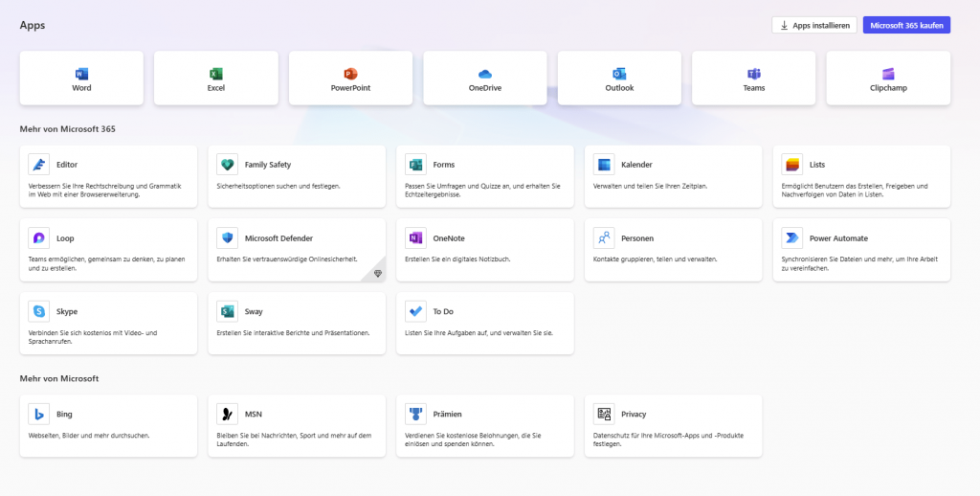
Task: Click the Lists icon
Action: (791, 165)
